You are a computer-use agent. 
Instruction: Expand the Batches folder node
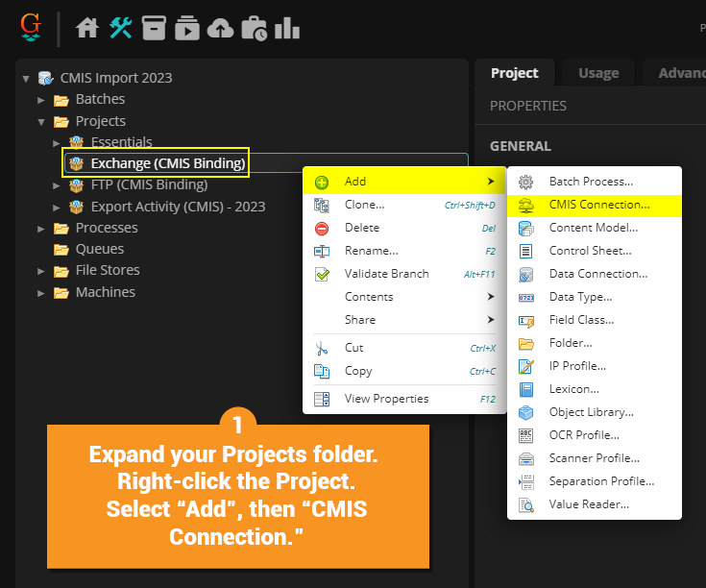(41, 100)
